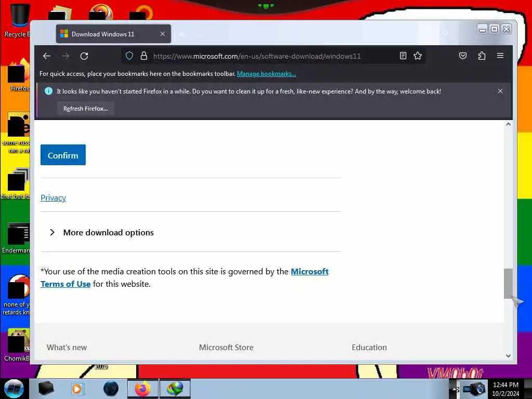Image resolution: width=532 pixels, height=399 pixels.
Task: Open the Recycle Bin desktop icon
Action: tap(18, 20)
